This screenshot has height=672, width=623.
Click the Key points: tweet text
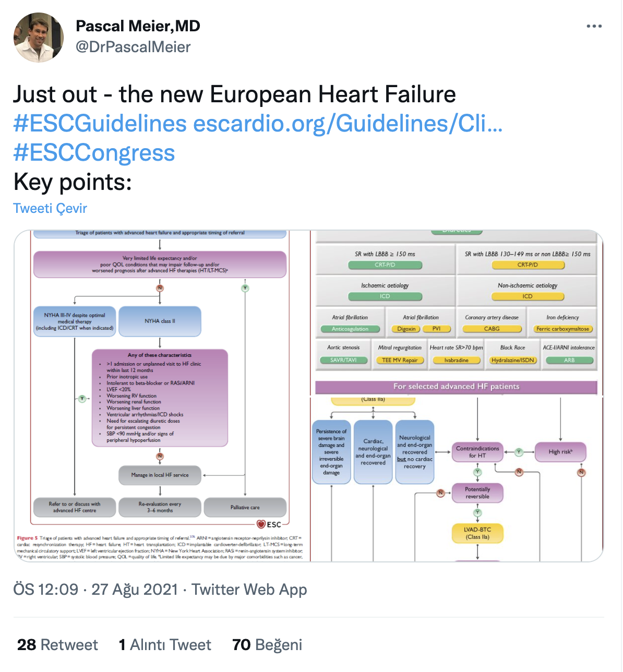73,182
